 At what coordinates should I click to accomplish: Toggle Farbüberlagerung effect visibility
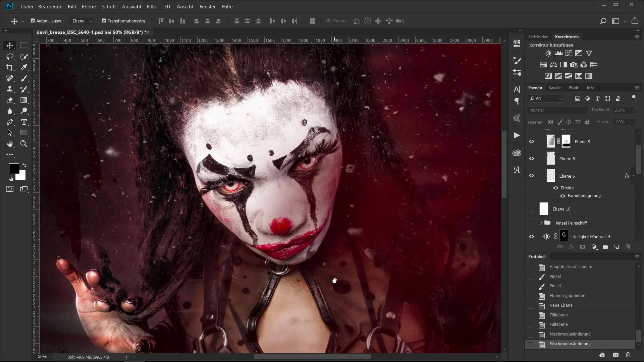563,196
